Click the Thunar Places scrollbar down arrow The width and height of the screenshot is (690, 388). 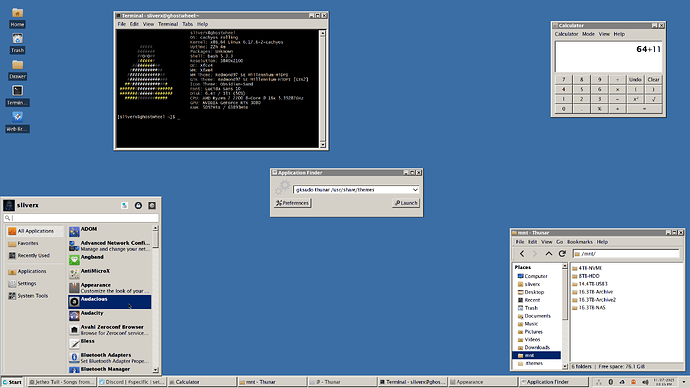coord(565,366)
